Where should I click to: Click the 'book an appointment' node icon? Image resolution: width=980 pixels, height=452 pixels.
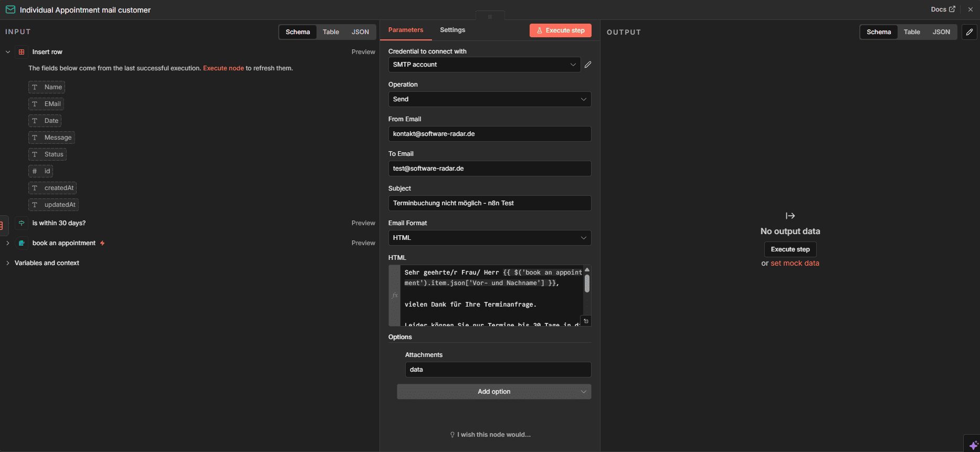22,243
